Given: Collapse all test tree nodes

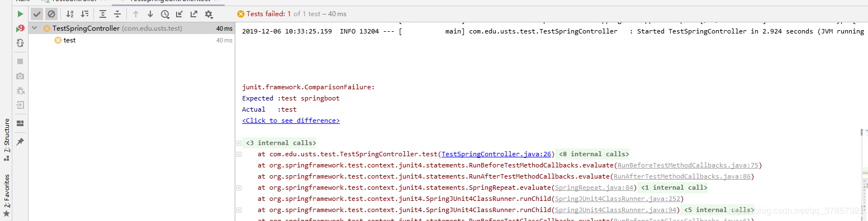Looking at the screenshot, I should 117,14.
